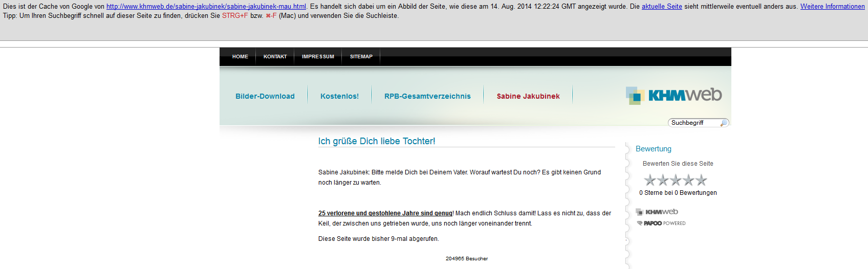Rate the page four stars
The height and width of the screenshot is (269, 868).
pos(688,180)
